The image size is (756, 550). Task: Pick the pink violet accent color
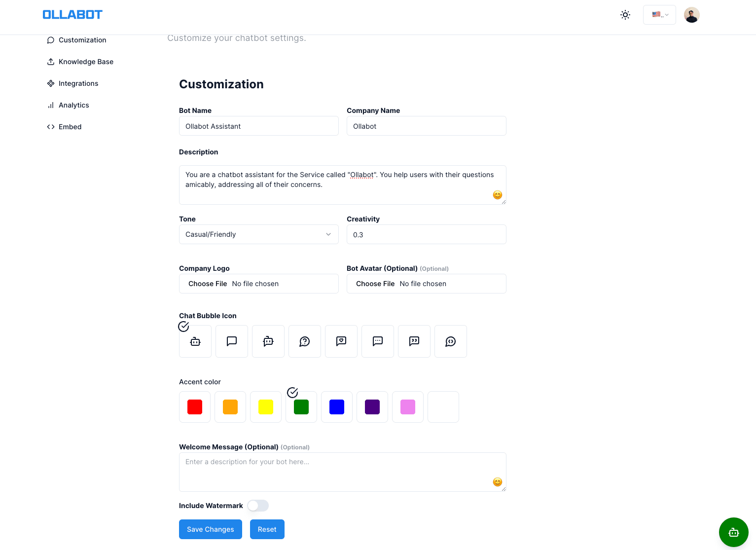click(x=408, y=407)
